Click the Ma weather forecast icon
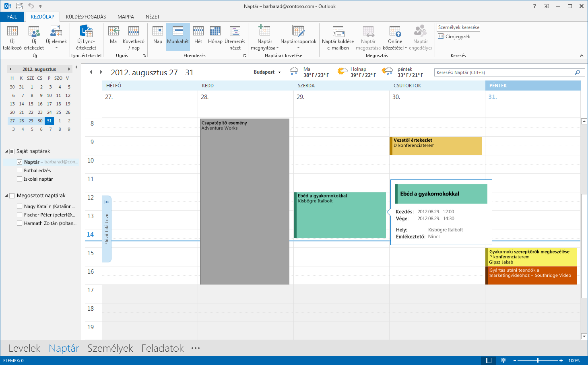This screenshot has height=365, width=588. point(294,72)
